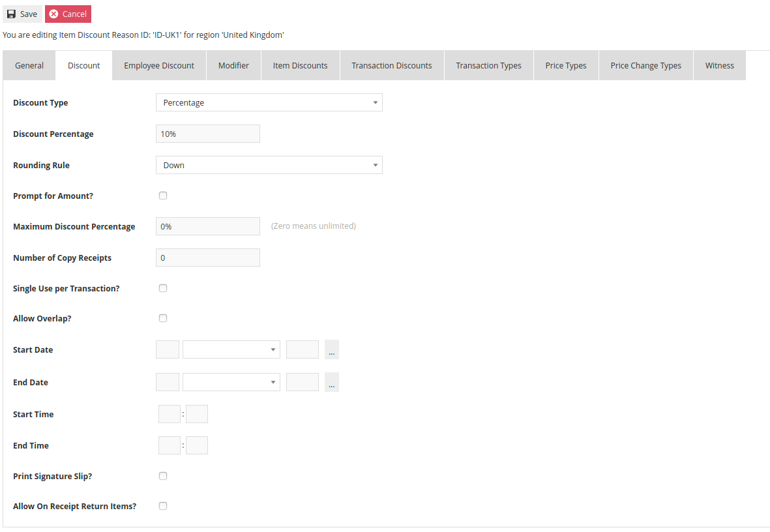Go to the Item Discounts tab

[x=301, y=65]
